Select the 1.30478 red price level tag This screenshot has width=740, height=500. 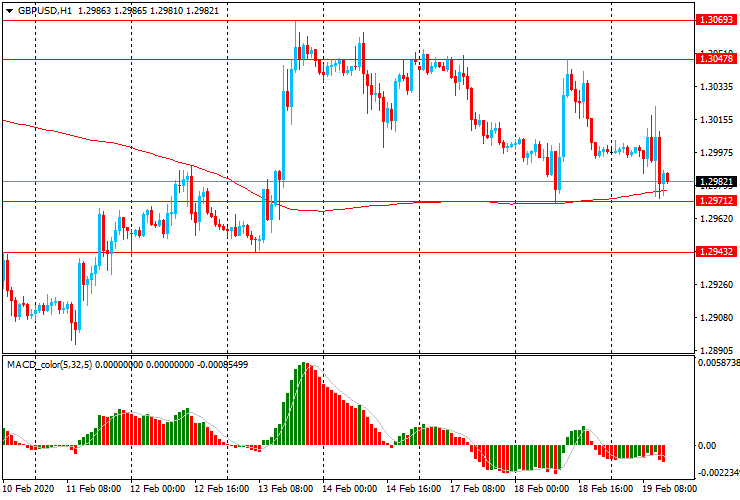click(x=717, y=59)
